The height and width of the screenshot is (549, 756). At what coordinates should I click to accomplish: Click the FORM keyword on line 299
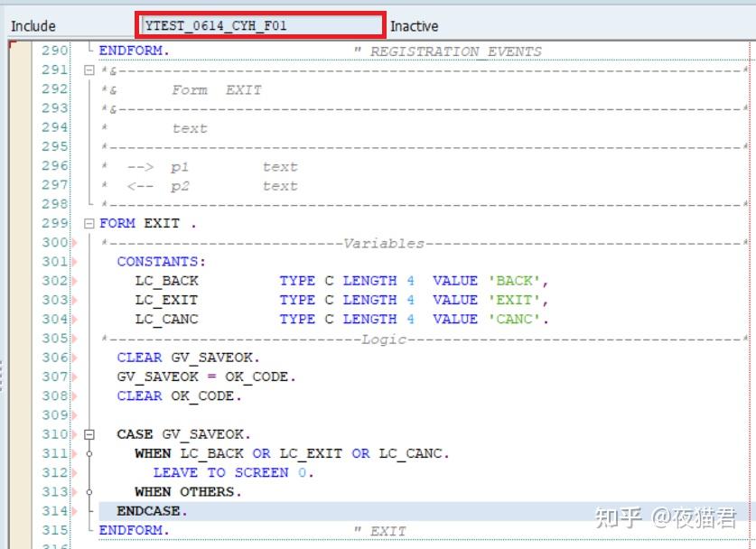pyautogui.click(x=117, y=224)
